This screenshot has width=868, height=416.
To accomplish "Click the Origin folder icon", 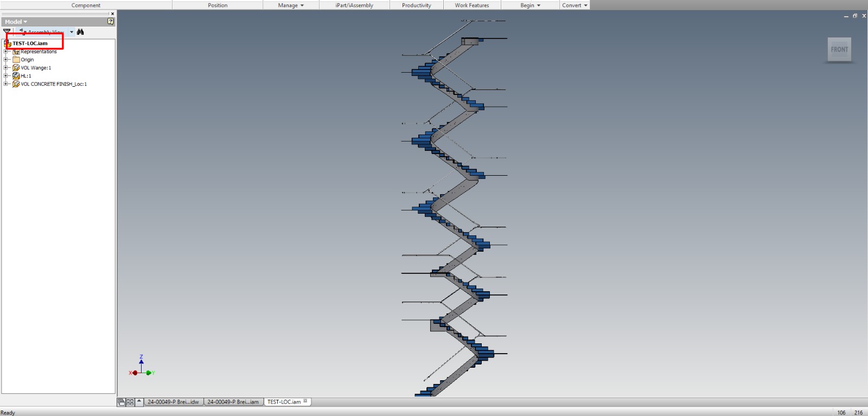I will click(16, 60).
